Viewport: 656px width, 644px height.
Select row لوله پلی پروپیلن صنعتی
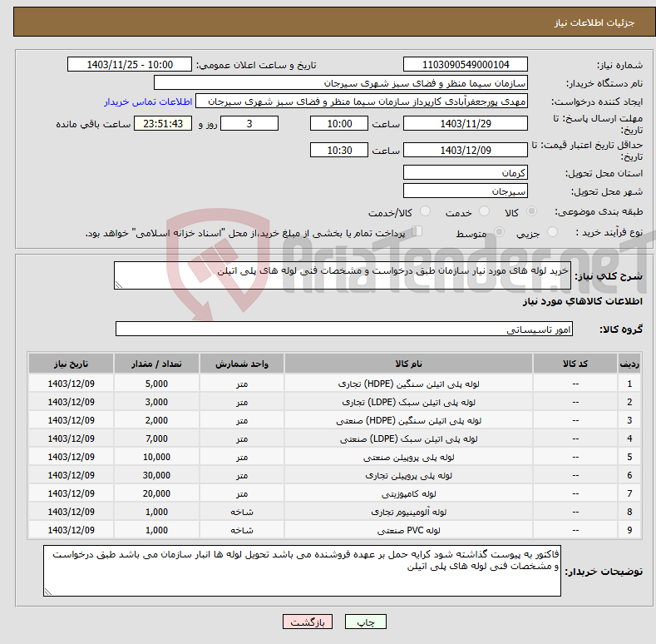pos(335,457)
